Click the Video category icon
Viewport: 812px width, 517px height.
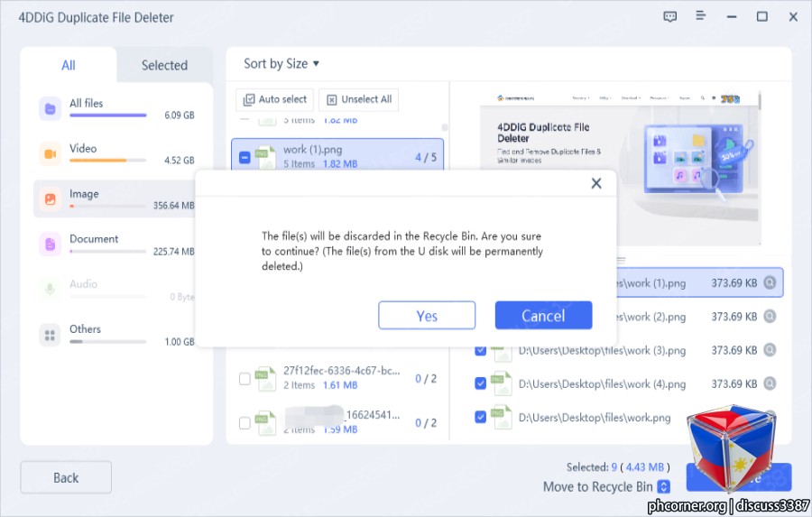pos(51,154)
